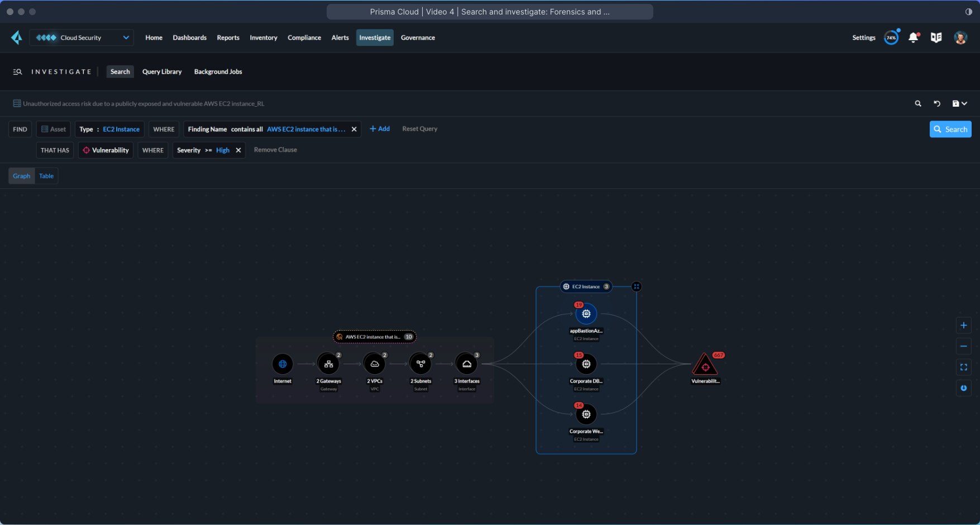Zoom out of the graph using the minus icon
The height and width of the screenshot is (525, 980).
pos(963,346)
